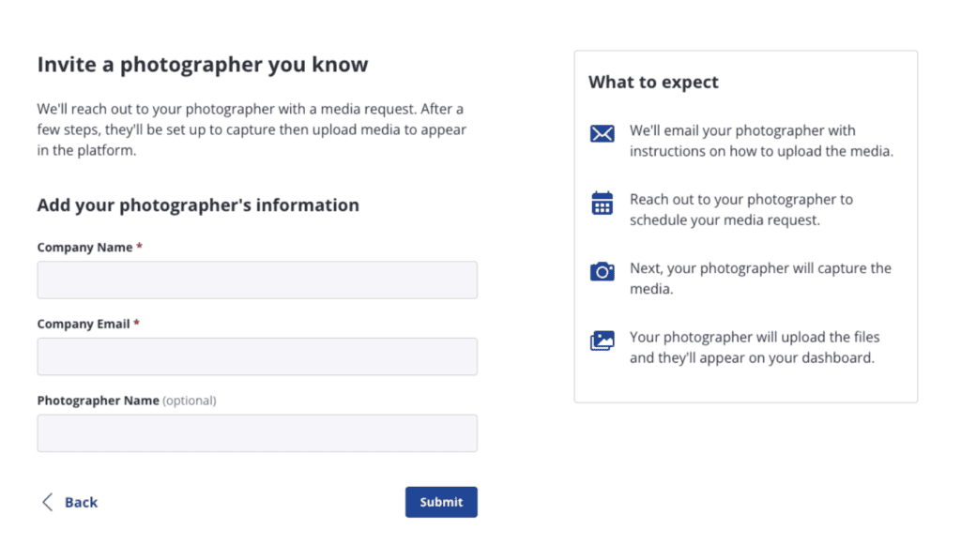Click the text about emailing your photographer
Image resolution: width=961 pixels, height=560 pixels.
(x=760, y=141)
